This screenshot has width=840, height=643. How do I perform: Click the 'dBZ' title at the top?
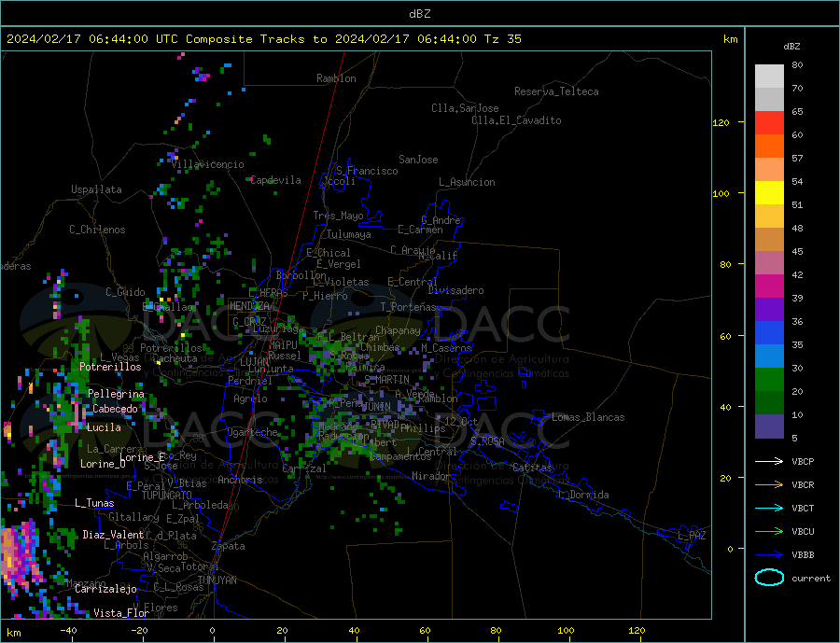click(x=419, y=14)
